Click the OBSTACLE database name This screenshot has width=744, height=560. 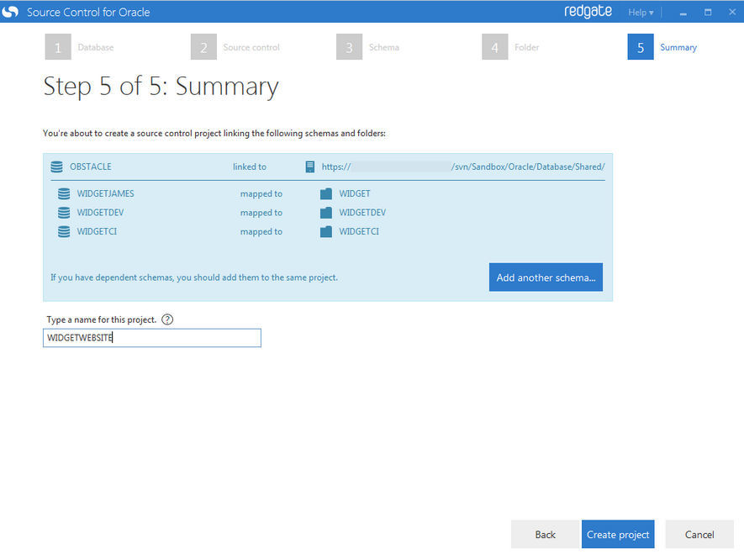point(91,167)
